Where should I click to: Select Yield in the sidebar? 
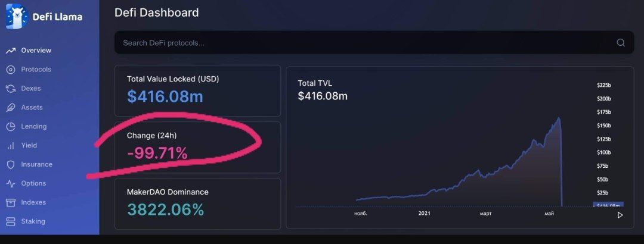29,145
